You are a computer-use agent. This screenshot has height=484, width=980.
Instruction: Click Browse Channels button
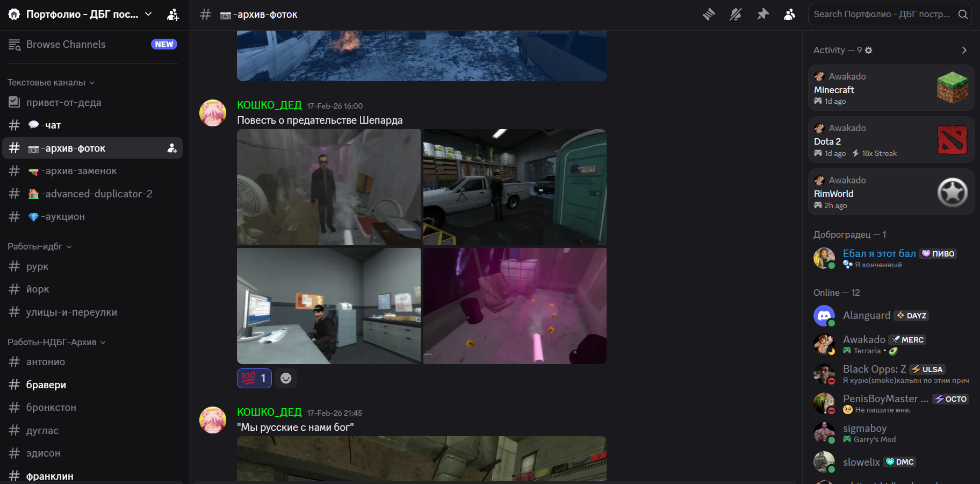click(x=66, y=44)
